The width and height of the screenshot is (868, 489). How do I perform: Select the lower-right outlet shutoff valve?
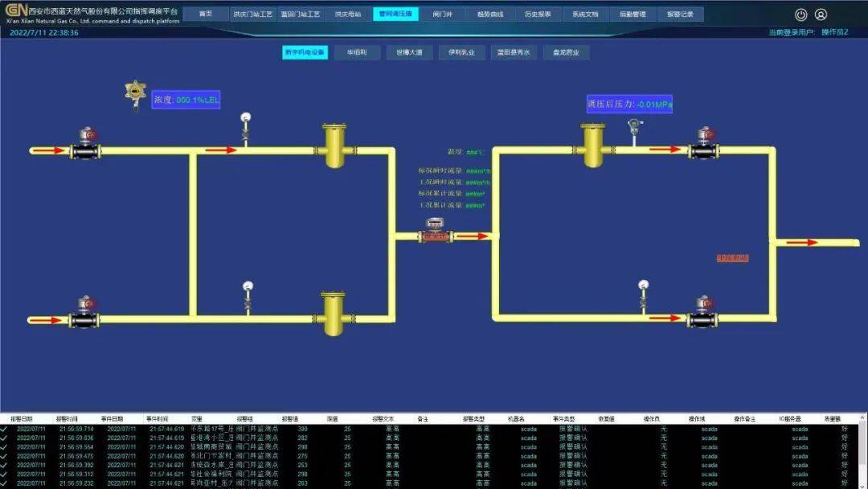click(702, 312)
